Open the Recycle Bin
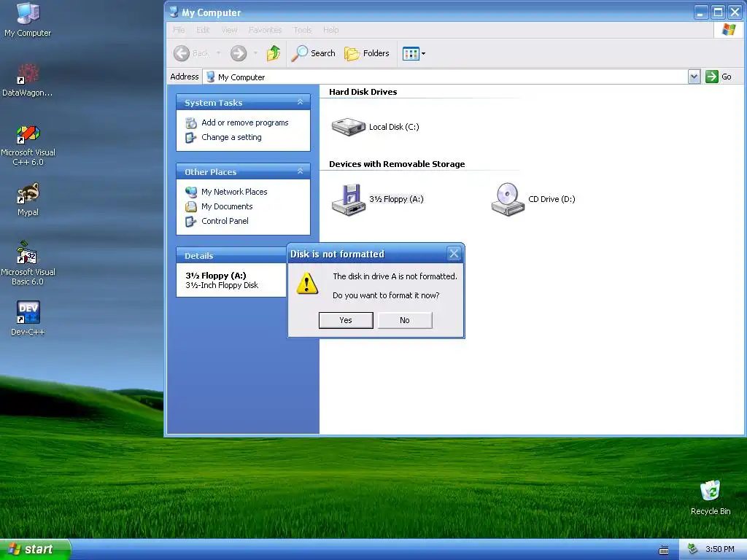747x560 pixels. point(711,497)
